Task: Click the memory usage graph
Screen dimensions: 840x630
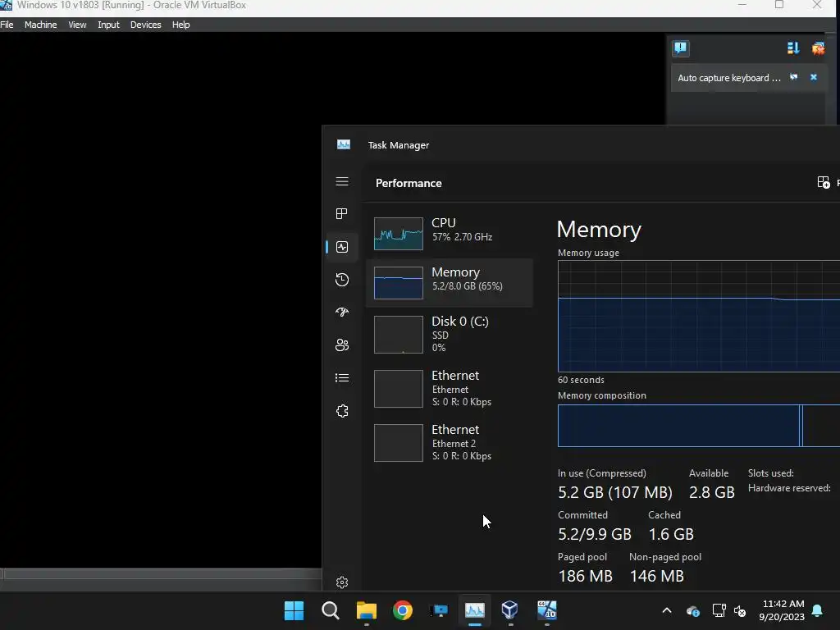Action: [699, 316]
